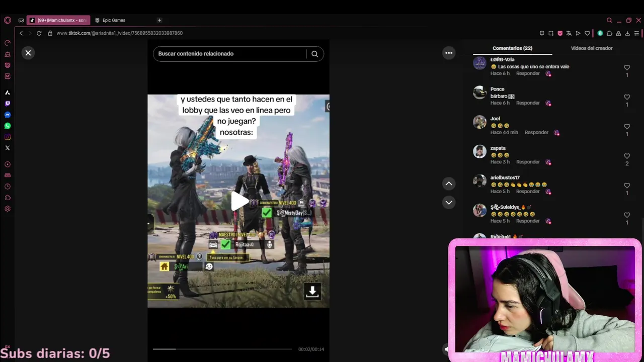This screenshot has width=644, height=362.
Task: Open the browser downloads icon
Action: point(627,33)
